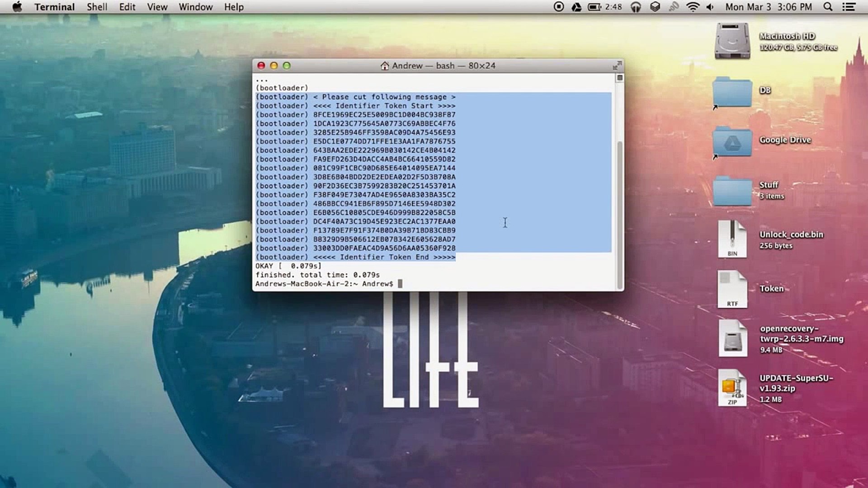Toggle Terminal full screen arrows

coord(617,66)
